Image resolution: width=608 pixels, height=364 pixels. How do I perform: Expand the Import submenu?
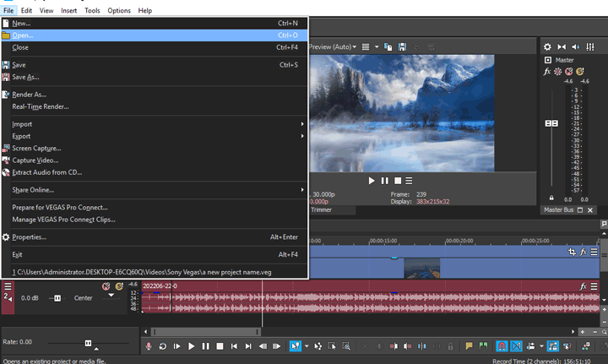[22, 124]
